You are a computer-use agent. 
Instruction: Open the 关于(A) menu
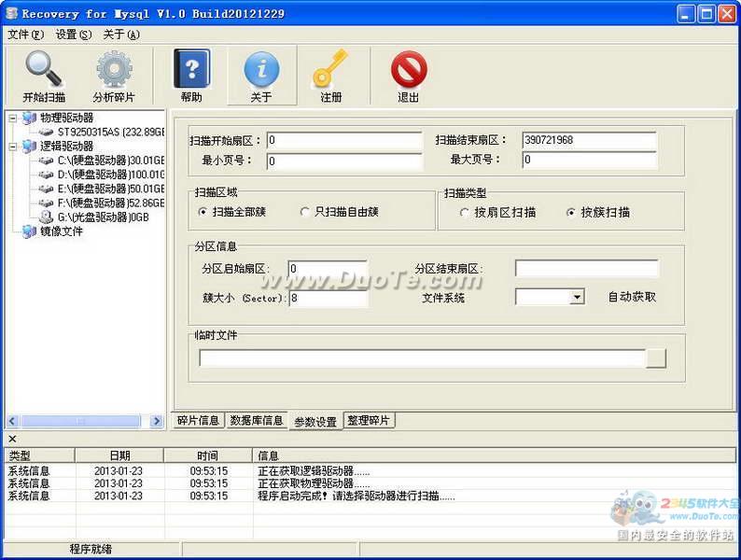[x=121, y=35]
